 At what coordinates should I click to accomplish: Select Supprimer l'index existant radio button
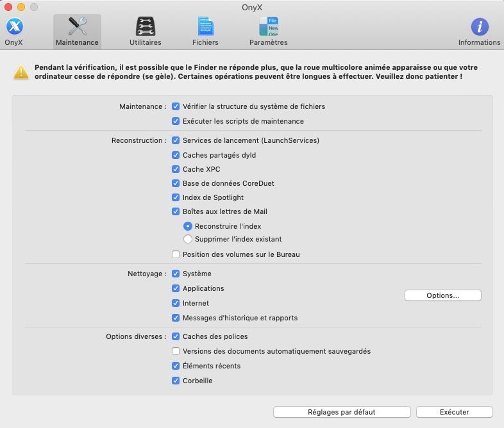pyautogui.click(x=188, y=239)
